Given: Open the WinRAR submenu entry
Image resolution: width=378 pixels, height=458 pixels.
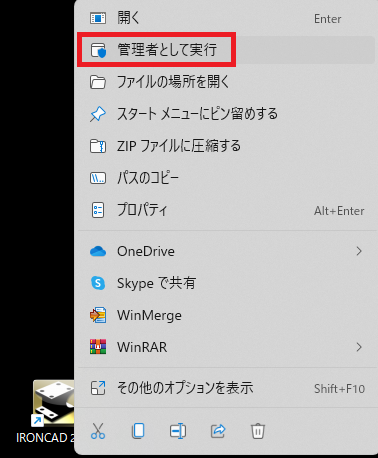Looking at the screenshot, I should click(x=227, y=347).
